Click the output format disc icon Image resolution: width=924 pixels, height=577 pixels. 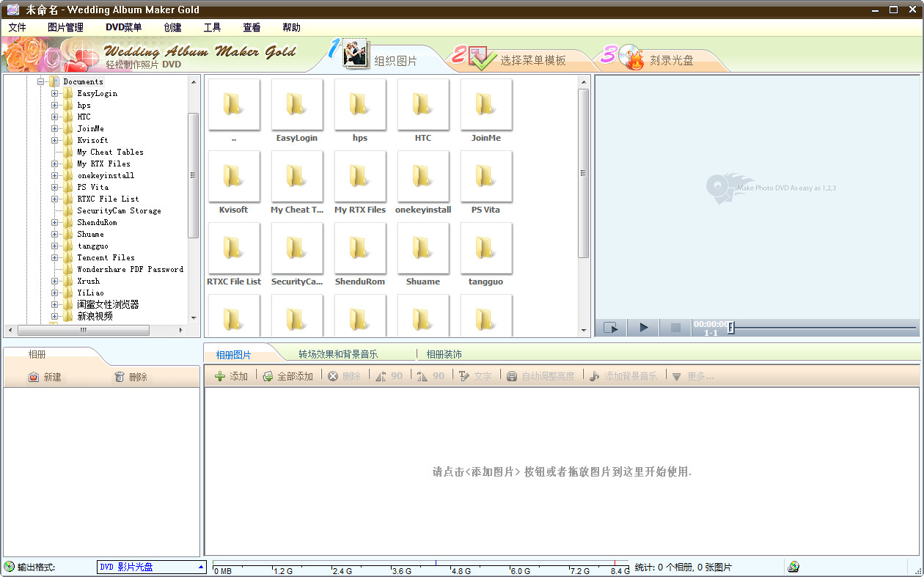click(9, 567)
